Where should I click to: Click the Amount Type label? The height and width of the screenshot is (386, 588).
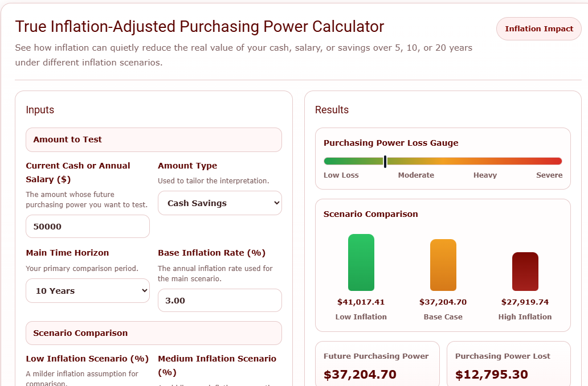187,166
